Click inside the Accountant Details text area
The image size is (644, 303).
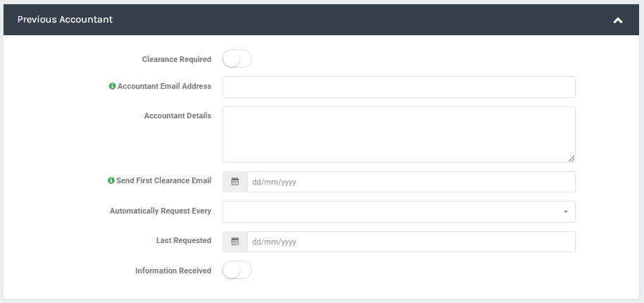(399, 135)
